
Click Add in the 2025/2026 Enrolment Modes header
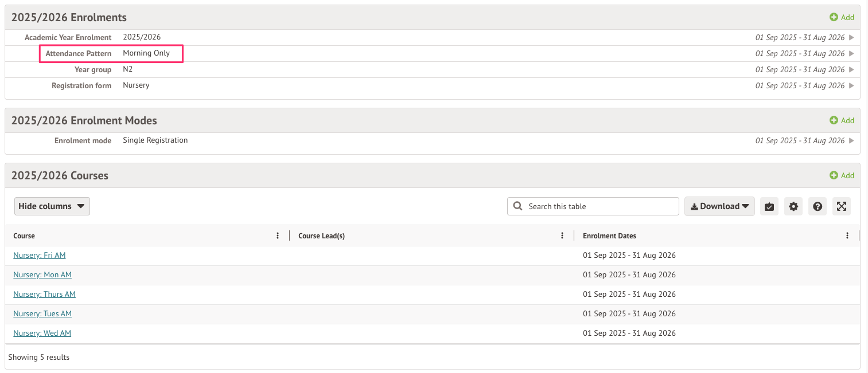842,120
